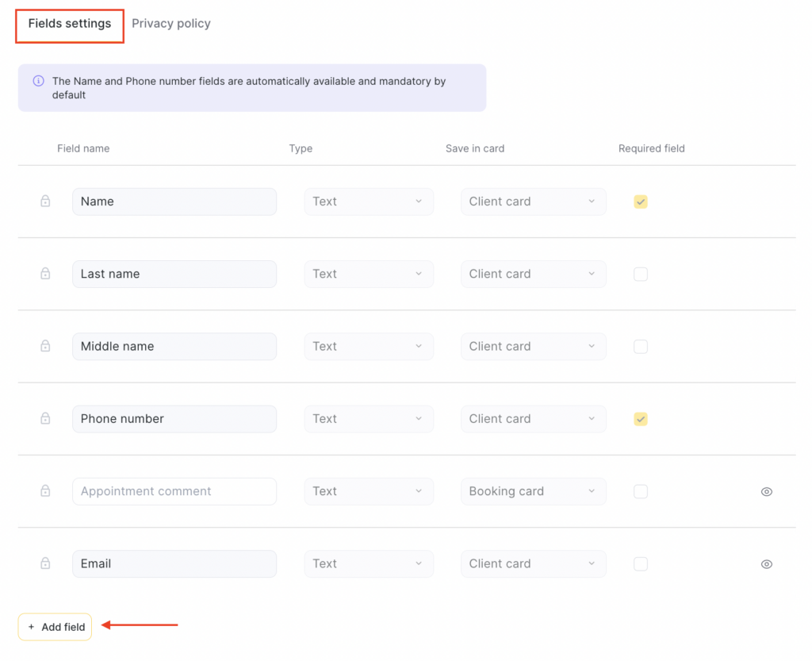Image resolution: width=812 pixels, height=661 pixels.
Task: Expand Save in card dropdown for Appointment comment
Action: tap(533, 492)
